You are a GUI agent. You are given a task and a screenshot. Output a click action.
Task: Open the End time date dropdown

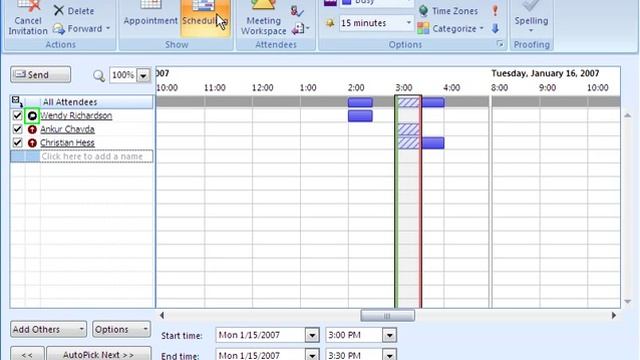[x=312, y=355]
